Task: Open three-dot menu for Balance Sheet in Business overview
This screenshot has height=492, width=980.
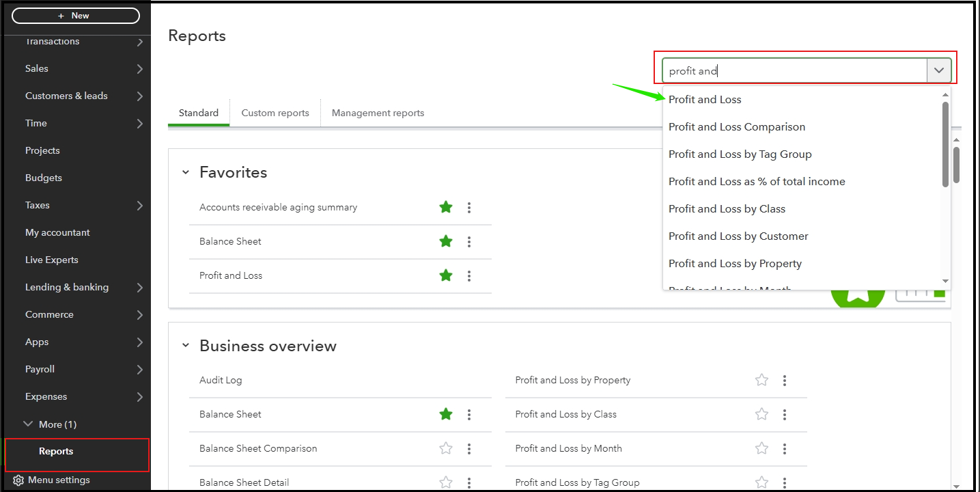Action: click(469, 414)
